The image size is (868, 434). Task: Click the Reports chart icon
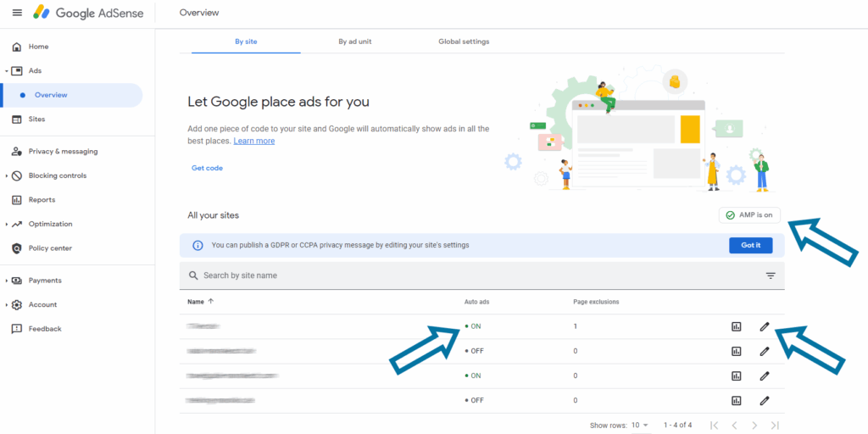tap(17, 200)
